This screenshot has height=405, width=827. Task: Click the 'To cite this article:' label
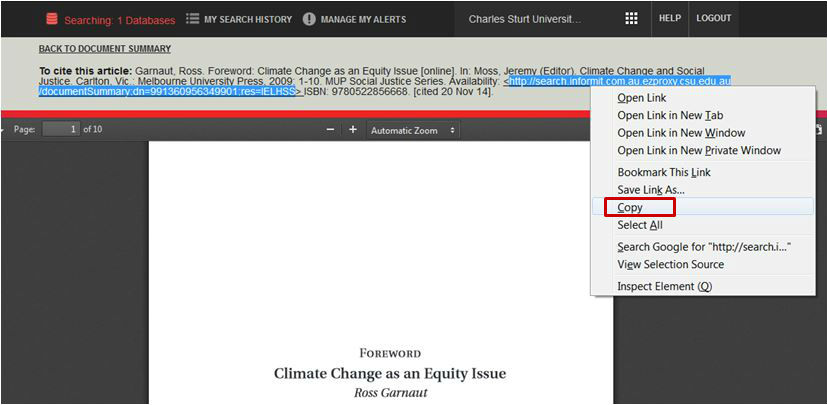(x=85, y=71)
